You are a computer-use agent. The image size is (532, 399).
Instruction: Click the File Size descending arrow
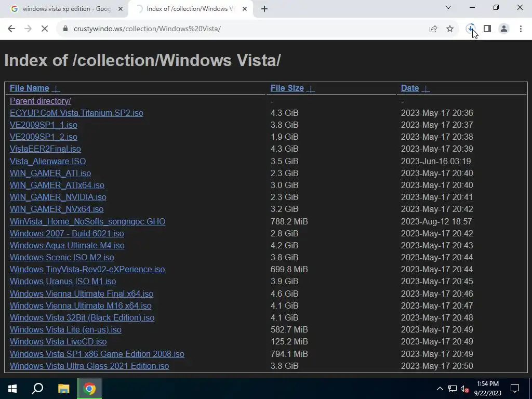(311, 89)
